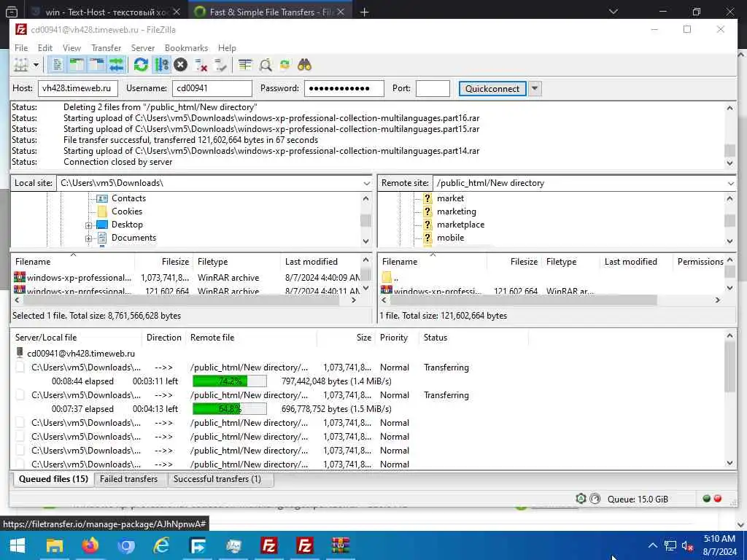
Task: Toggle synchronized browsing
Action: (x=285, y=65)
